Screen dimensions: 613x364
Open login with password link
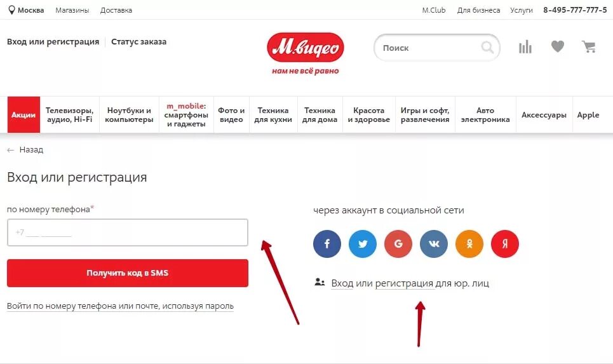(x=121, y=306)
